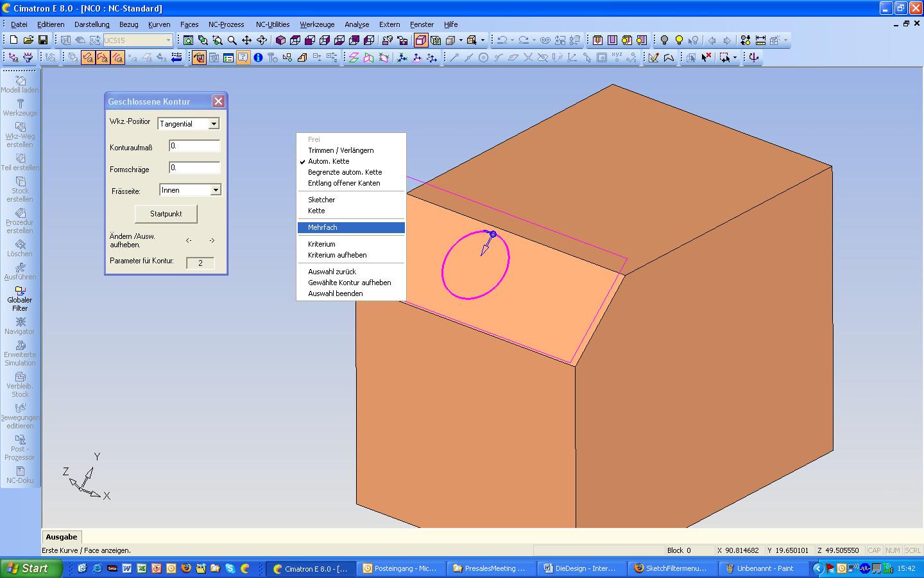Click Werkzeuge in the NC sidebar
This screenshot has height=578, width=924.
point(20,108)
